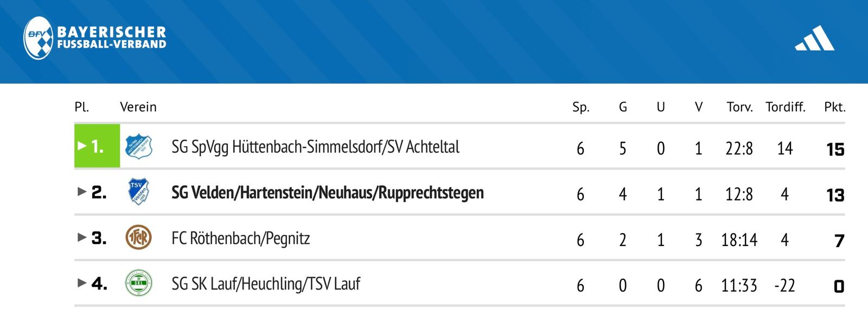Screen dimensions: 868x314
Task: Click the Torv. column header
Action: tap(739, 107)
